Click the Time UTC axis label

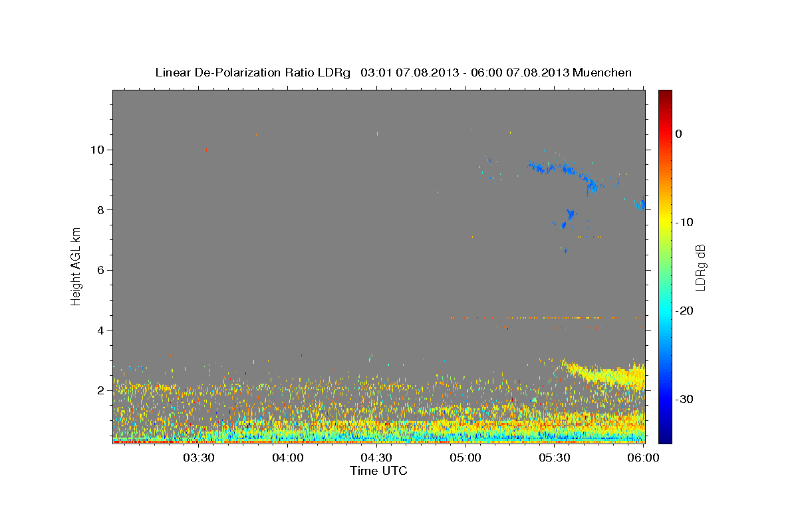pyautogui.click(x=378, y=471)
